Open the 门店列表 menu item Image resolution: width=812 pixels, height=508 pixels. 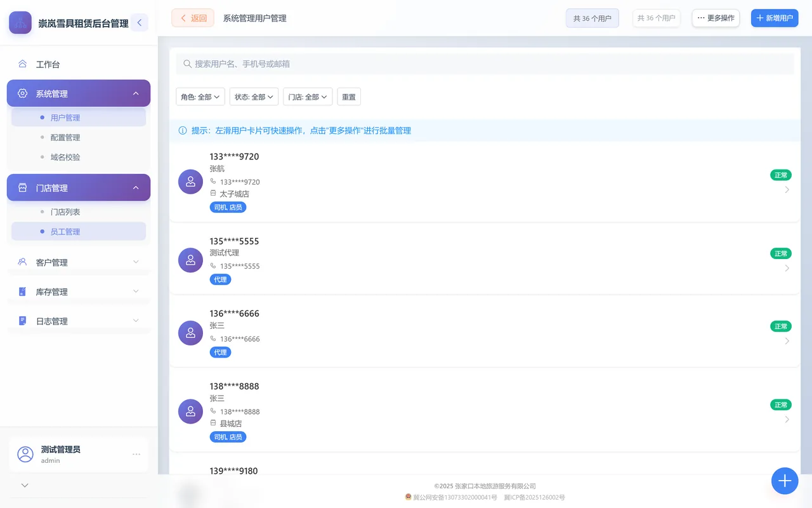[x=79, y=212]
